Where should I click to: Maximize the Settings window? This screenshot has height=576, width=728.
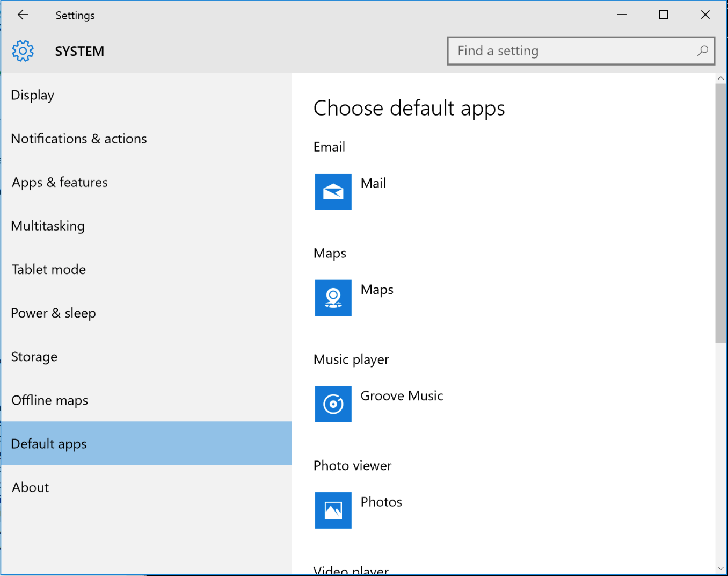(x=664, y=15)
